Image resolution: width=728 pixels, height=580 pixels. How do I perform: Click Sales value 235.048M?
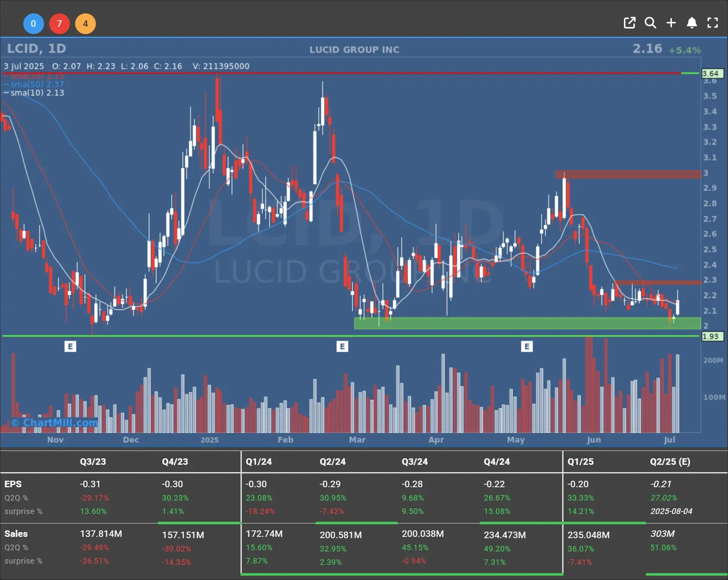pyautogui.click(x=589, y=535)
